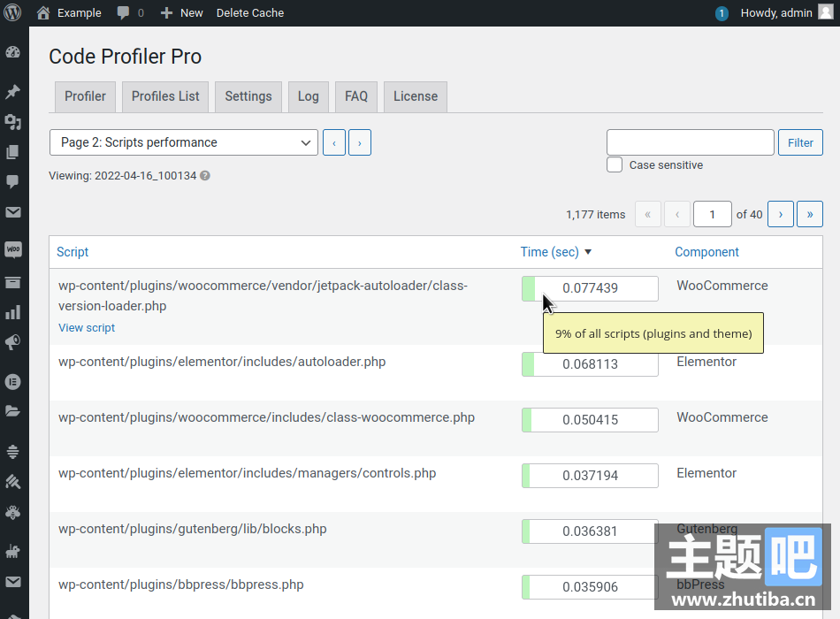This screenshot has width=840, height=619.
Task: Click the help icon beside Viewing date
Action: [205, 176]
